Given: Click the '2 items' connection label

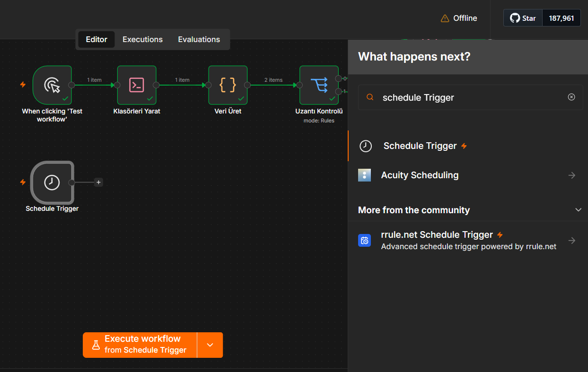Looking at the screenshot, I should [x=273, y=80].
